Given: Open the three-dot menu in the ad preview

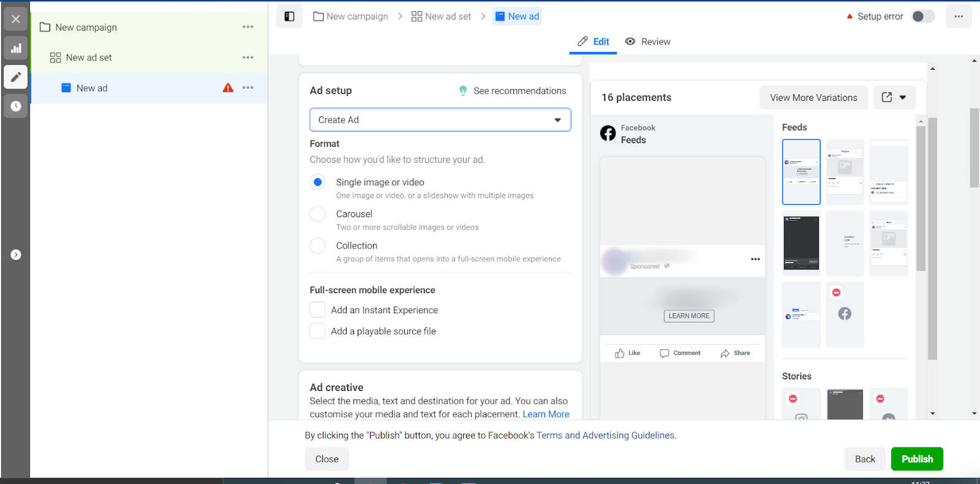Looking at the screenshot, I should tap(755, 259).
